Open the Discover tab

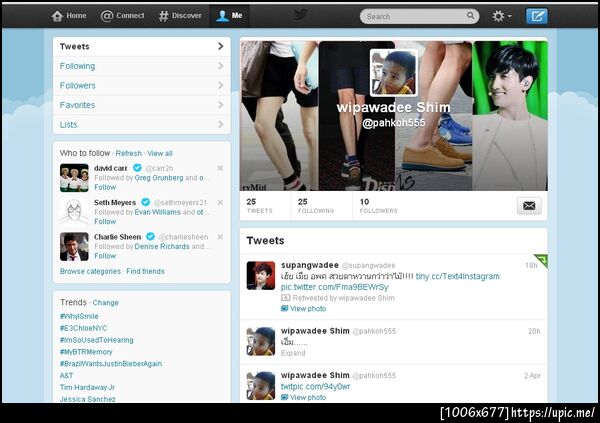tap(180, 16)
